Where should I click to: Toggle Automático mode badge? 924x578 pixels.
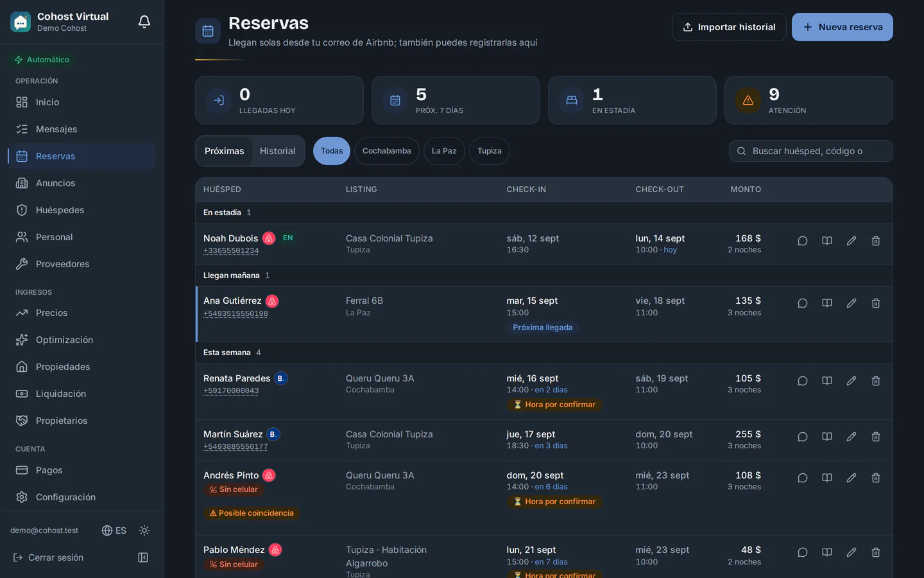click(x=42, y=60)
